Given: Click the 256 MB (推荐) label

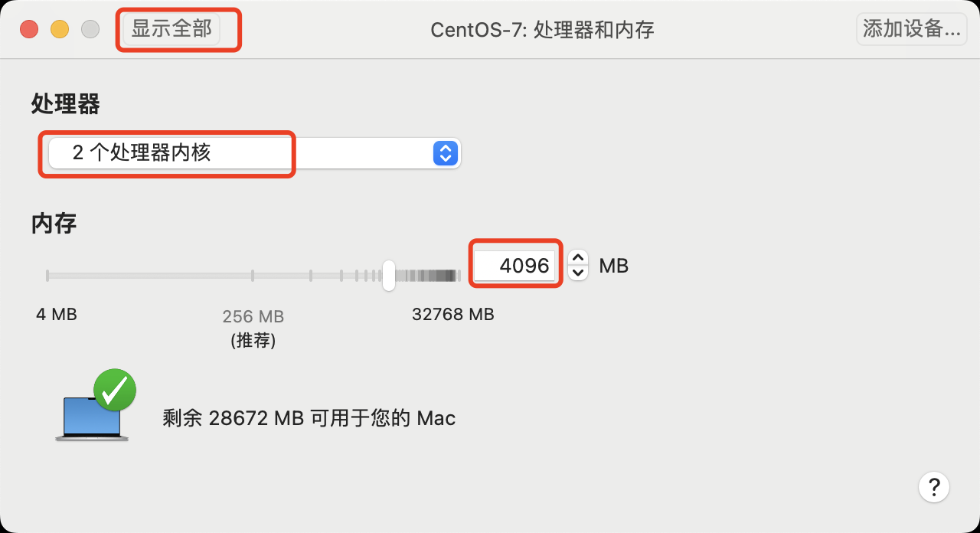Looking at the screenshot, I should tap(253, 329).
